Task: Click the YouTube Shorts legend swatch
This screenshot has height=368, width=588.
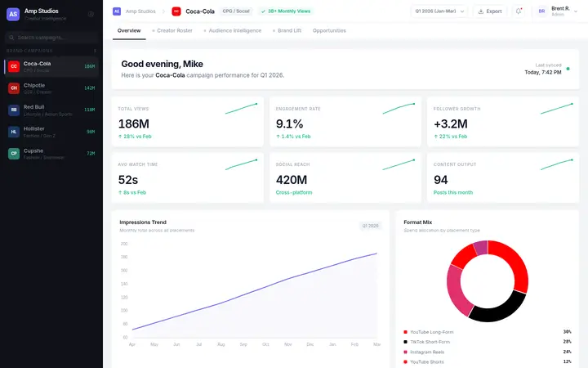Action: tap(405, 362)
